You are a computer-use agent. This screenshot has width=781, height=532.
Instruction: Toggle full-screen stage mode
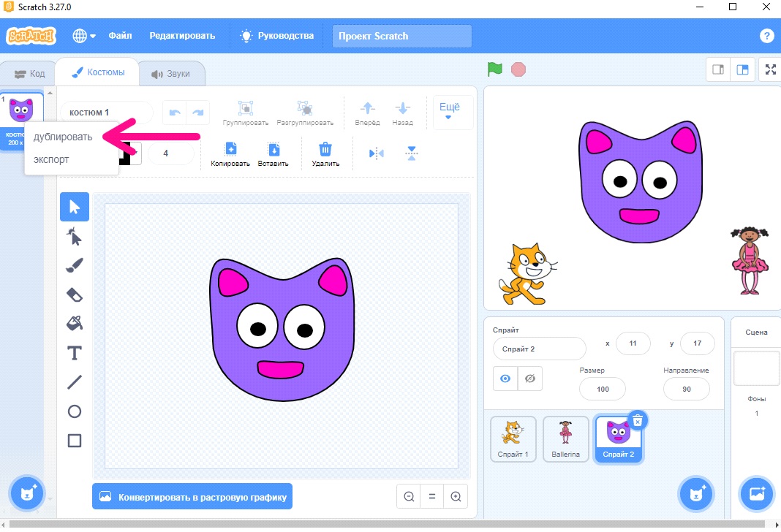coord(770,69)
